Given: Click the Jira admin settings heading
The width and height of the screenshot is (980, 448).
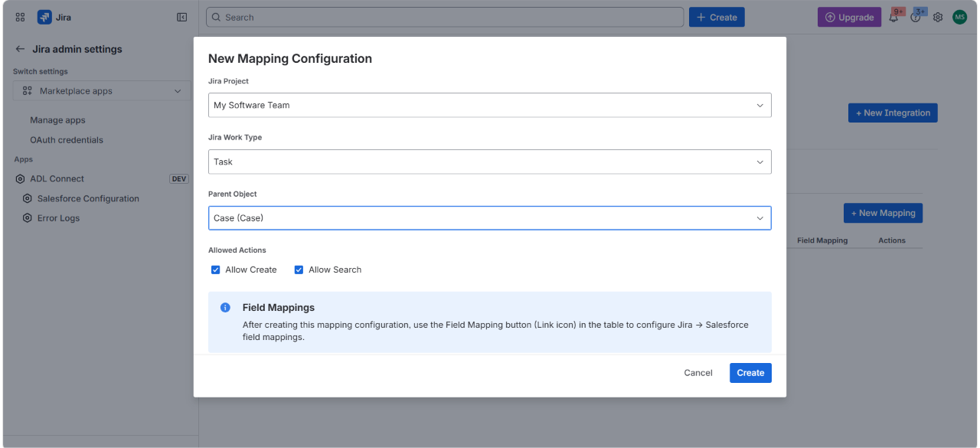Looking at the screenshot, I should 77,49.
